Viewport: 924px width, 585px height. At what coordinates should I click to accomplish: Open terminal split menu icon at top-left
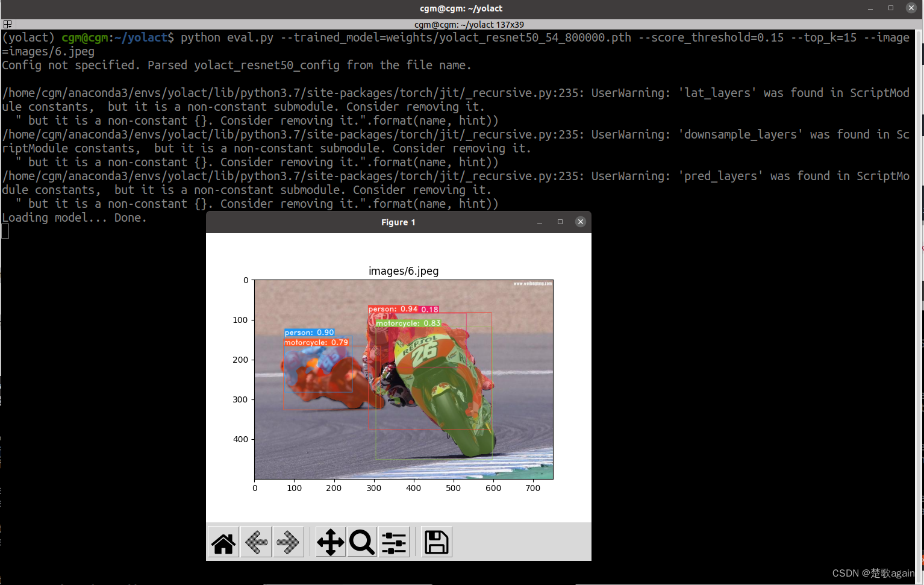click(x=7, y=25)
